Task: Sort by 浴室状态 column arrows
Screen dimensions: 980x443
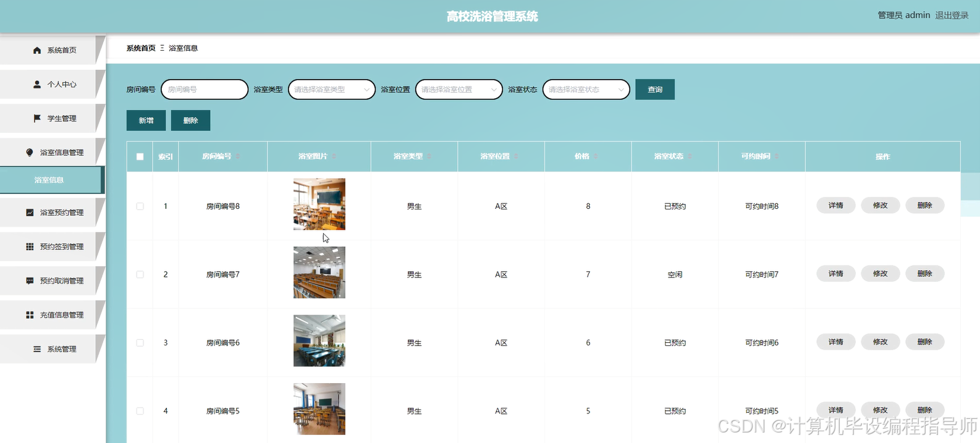Action: [690, 156]
